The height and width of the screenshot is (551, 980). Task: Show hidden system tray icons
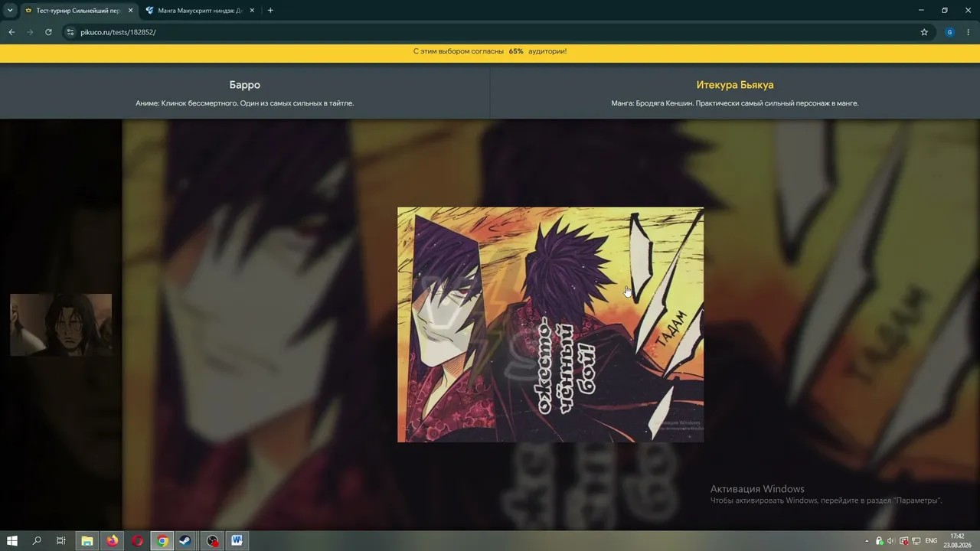point(867,541)
